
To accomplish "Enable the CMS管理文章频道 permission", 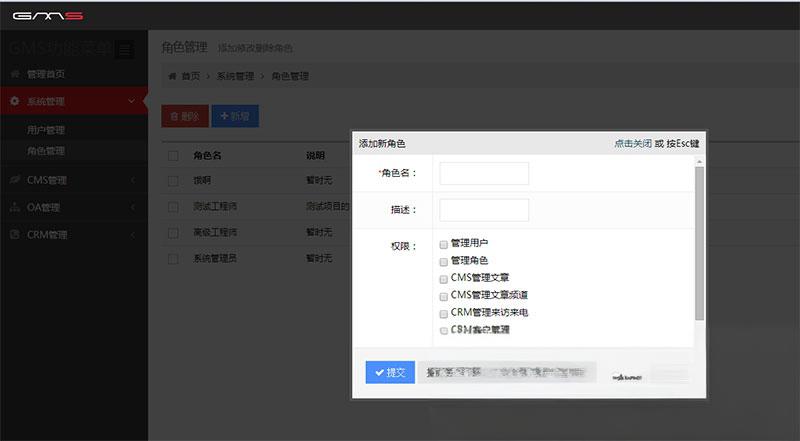I will (x=443, y=296).
